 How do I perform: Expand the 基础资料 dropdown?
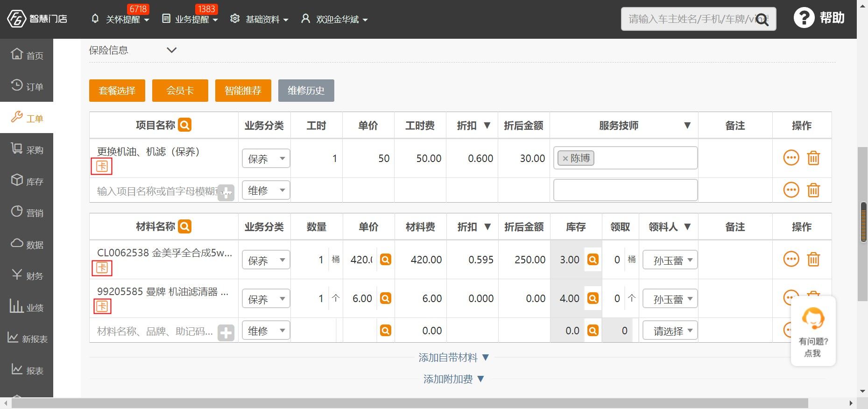260,19
